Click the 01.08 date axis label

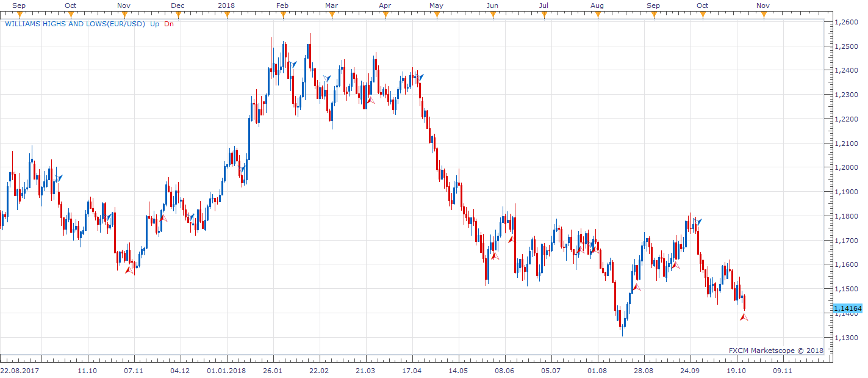tap(597, 371)
